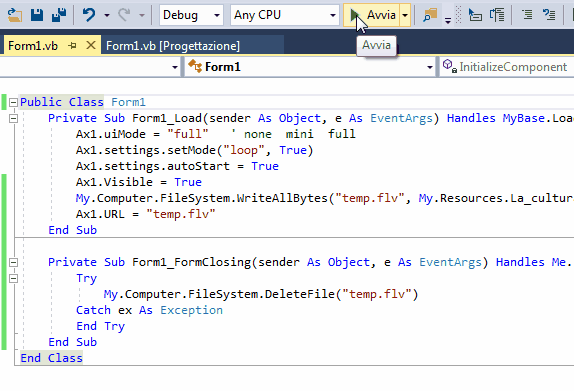Undo the last edit with the Undo arrow
The width and height of the screenshot is (574, 391).
89,15
